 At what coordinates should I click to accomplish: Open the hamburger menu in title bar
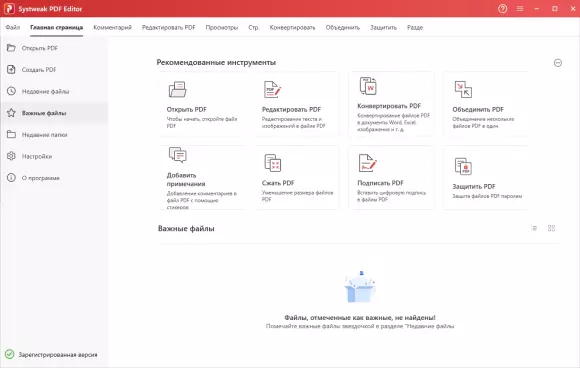pyautogui.click(x=520, y=9)
